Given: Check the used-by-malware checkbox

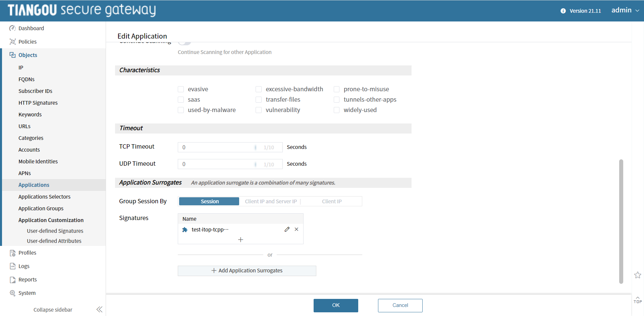Looking at the screenshot, I should 181,110.
